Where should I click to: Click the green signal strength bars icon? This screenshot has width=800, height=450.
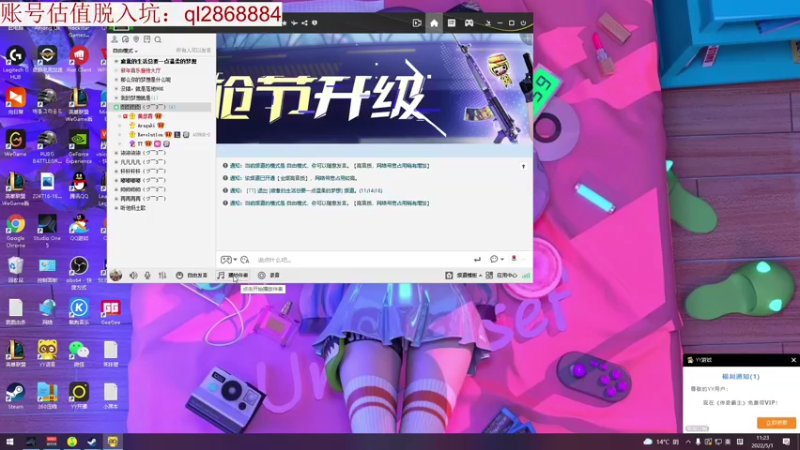coord(526,275)
